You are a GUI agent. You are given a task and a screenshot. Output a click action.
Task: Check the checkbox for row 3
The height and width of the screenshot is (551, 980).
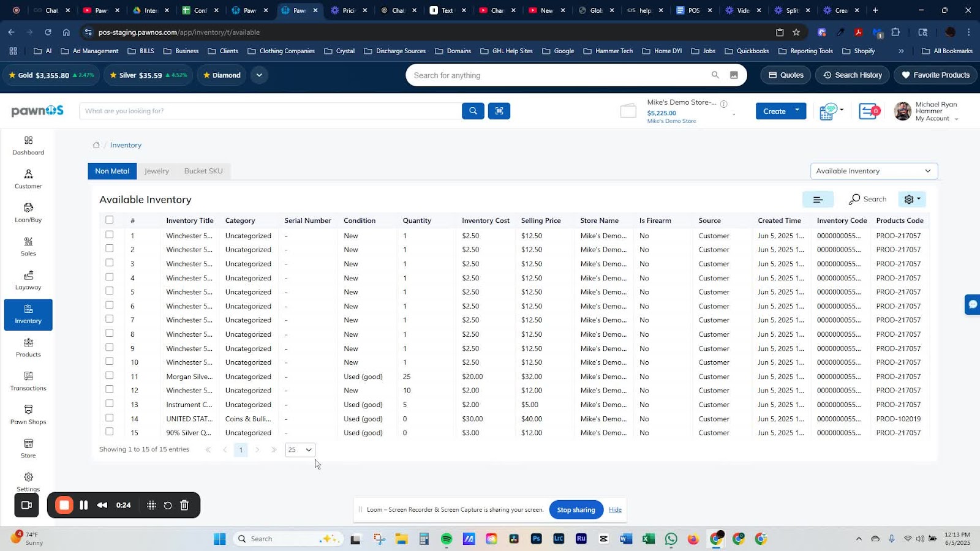tap(110, 263)
